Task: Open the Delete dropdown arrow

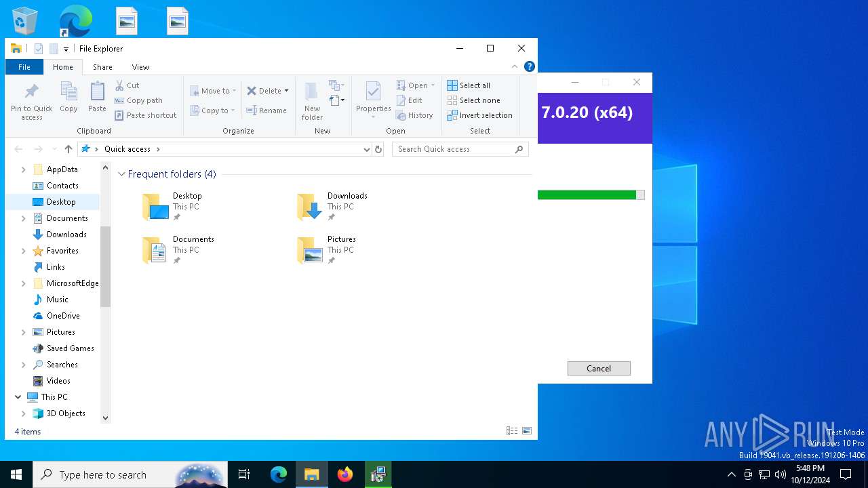Action: pos(286,91)
